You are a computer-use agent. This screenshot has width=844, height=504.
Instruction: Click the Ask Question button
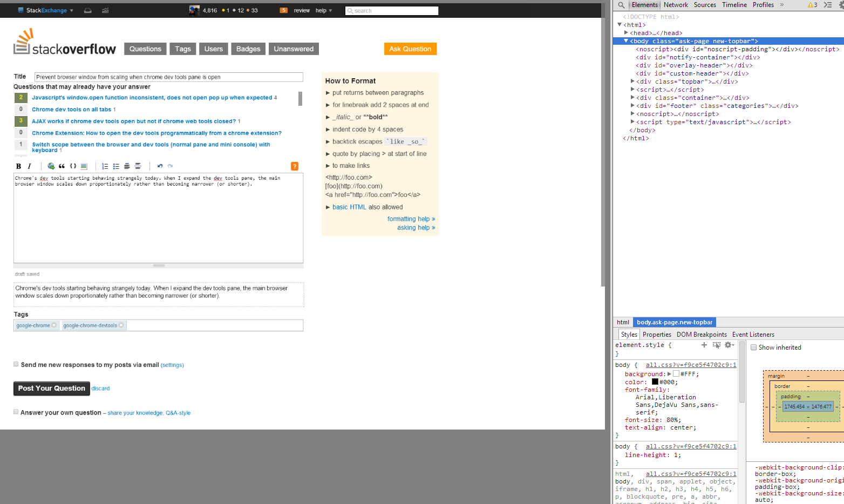tap(410, 49)
